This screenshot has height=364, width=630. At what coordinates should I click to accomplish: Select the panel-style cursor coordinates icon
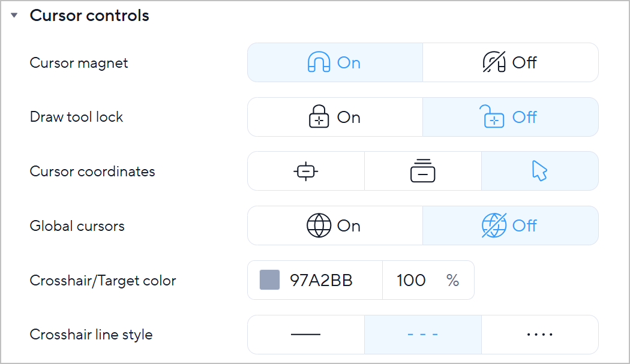[x=423, y=172]
